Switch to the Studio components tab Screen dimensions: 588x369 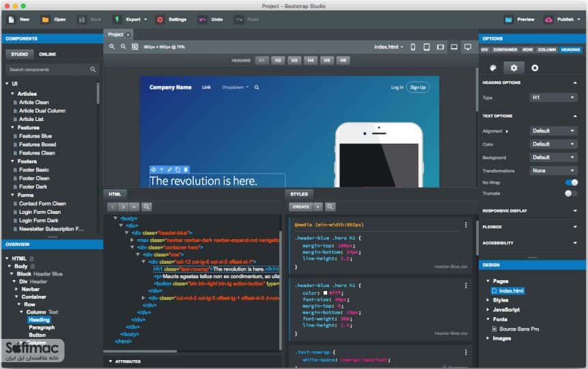pos(20,54)
